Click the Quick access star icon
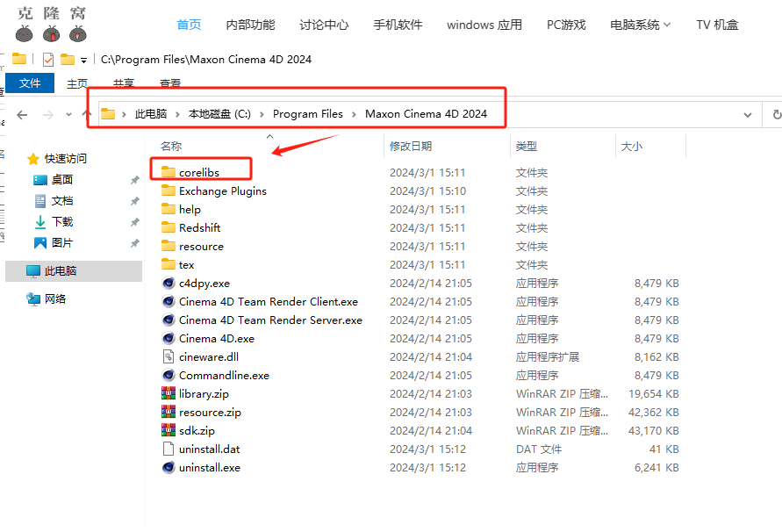 tap(33, 159)
